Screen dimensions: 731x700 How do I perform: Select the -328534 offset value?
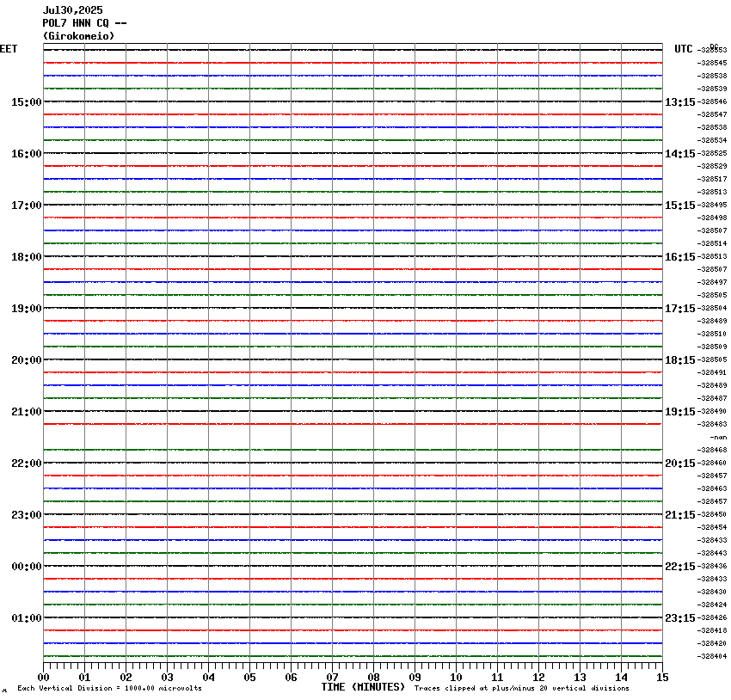point(712,140)
